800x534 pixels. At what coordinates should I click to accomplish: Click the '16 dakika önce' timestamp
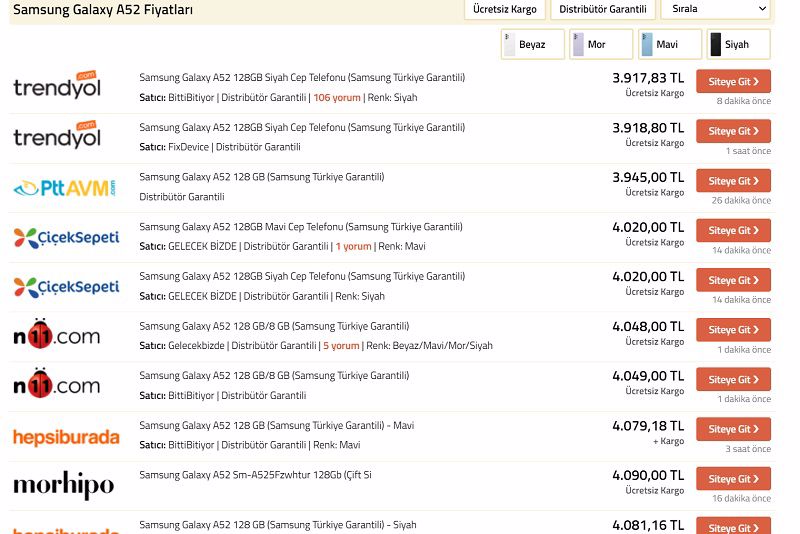coord(741,498)
